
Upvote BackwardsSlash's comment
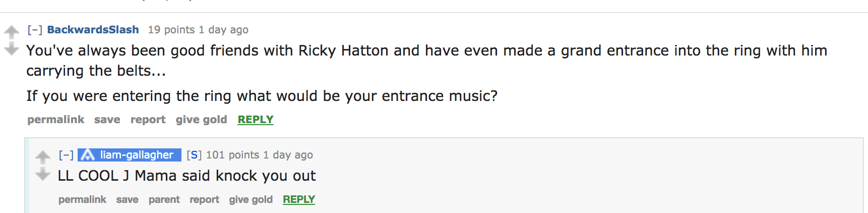(x=11, y=32)
